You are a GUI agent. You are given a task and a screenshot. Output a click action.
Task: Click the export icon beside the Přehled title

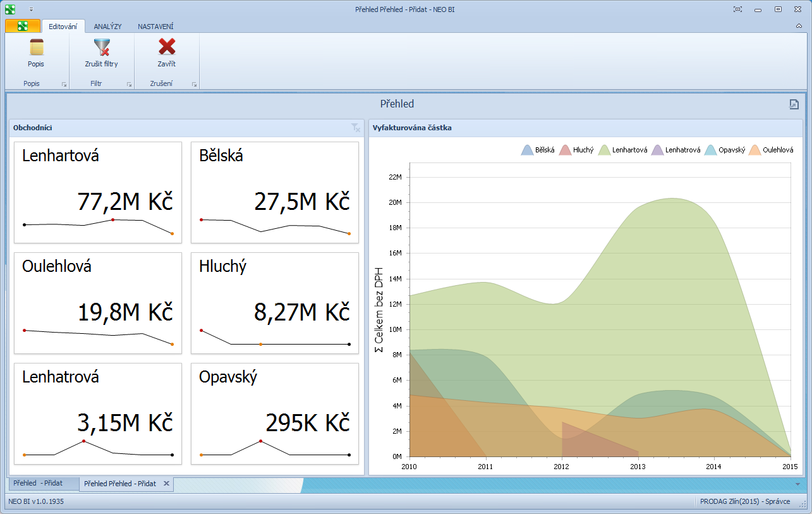coord(794,104)
